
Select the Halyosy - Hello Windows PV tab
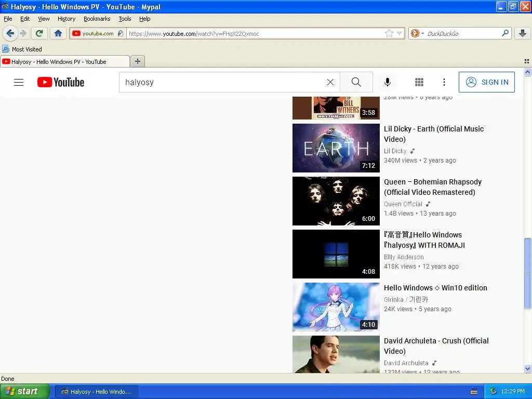coord(65,61)
